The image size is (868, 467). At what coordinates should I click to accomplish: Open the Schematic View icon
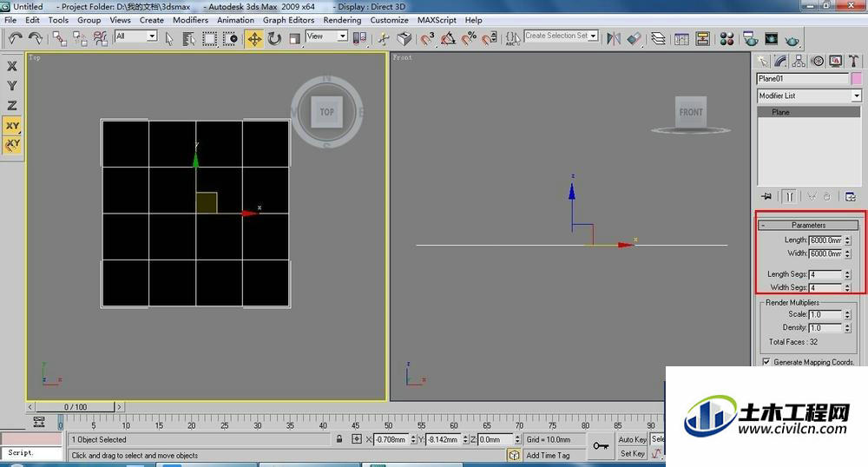pos(702,39)
